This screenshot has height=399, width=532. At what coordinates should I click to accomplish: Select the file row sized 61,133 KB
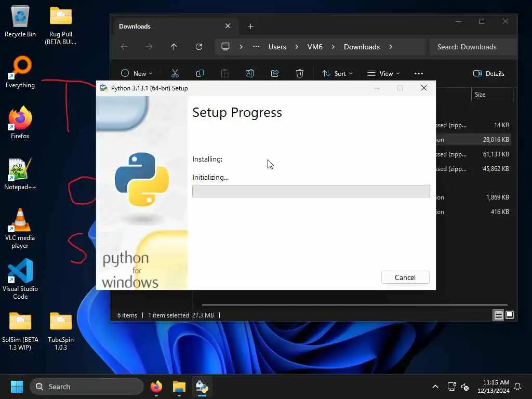click(x=473, y=154)
